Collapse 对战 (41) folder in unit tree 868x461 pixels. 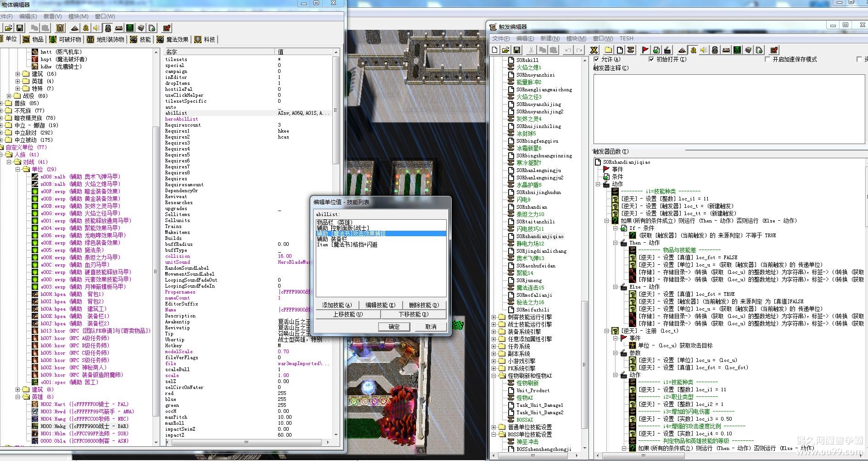pyautogui.click(x=9, y=162)
